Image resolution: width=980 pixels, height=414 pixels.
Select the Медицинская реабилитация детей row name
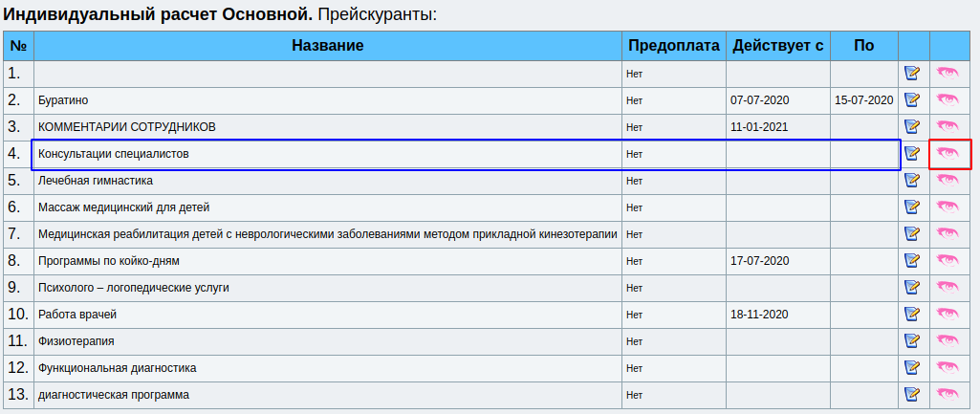coord(327,233)
